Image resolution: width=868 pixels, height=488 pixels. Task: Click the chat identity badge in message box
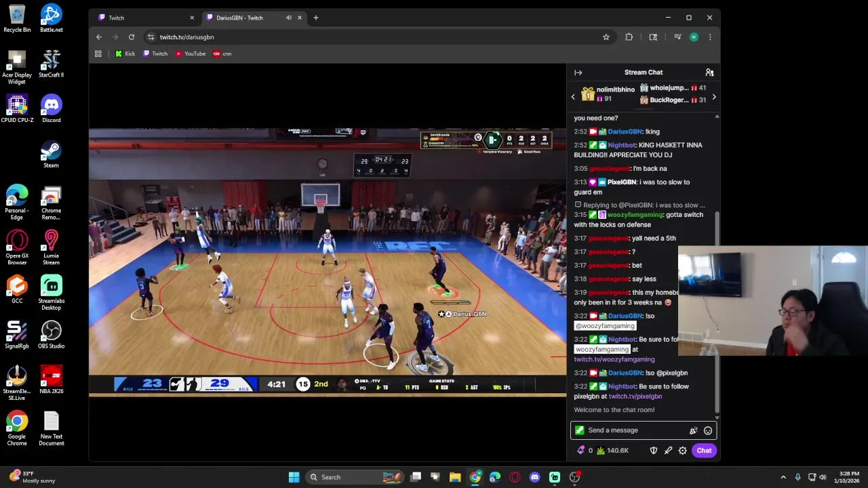579,430
